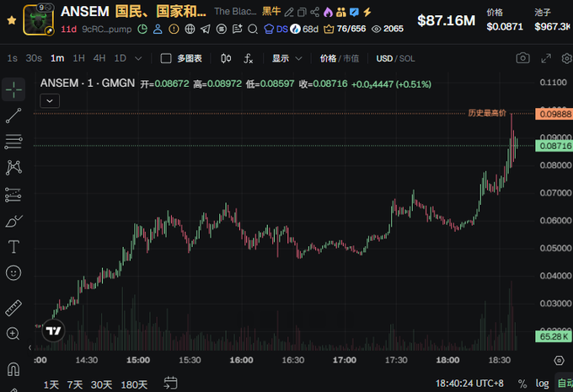This screenshot has height=392, width=573.
Task: Expand more timeframes dropdown arrow
Action: click(x=138, y=58)
